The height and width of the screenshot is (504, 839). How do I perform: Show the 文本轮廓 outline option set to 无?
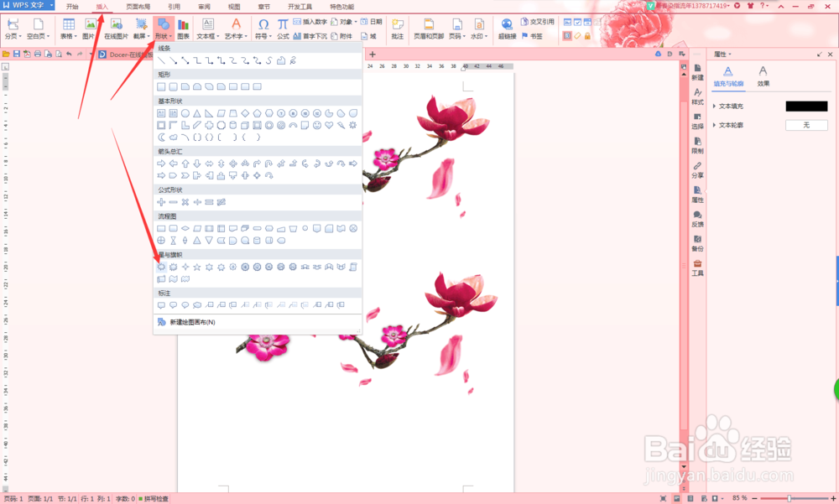coord(806,124)
